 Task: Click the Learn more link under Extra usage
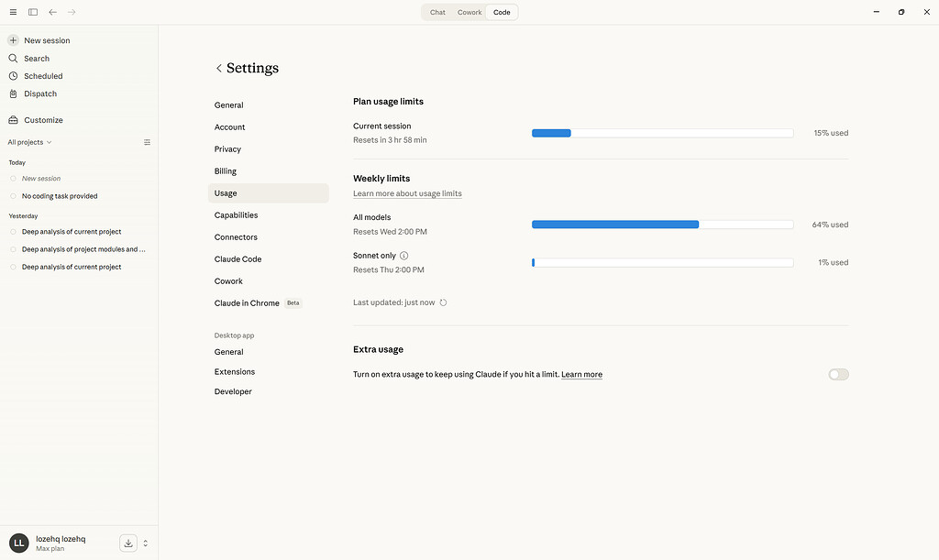click(x=581, y=375)
